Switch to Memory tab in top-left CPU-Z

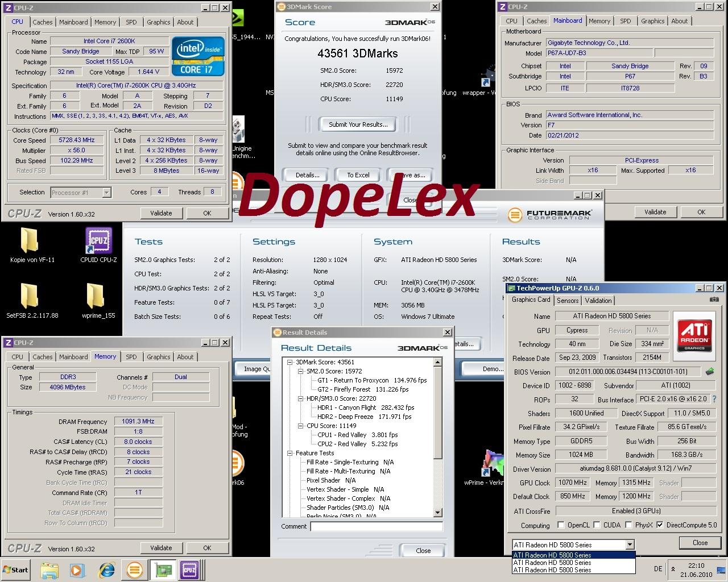[105, 22]
